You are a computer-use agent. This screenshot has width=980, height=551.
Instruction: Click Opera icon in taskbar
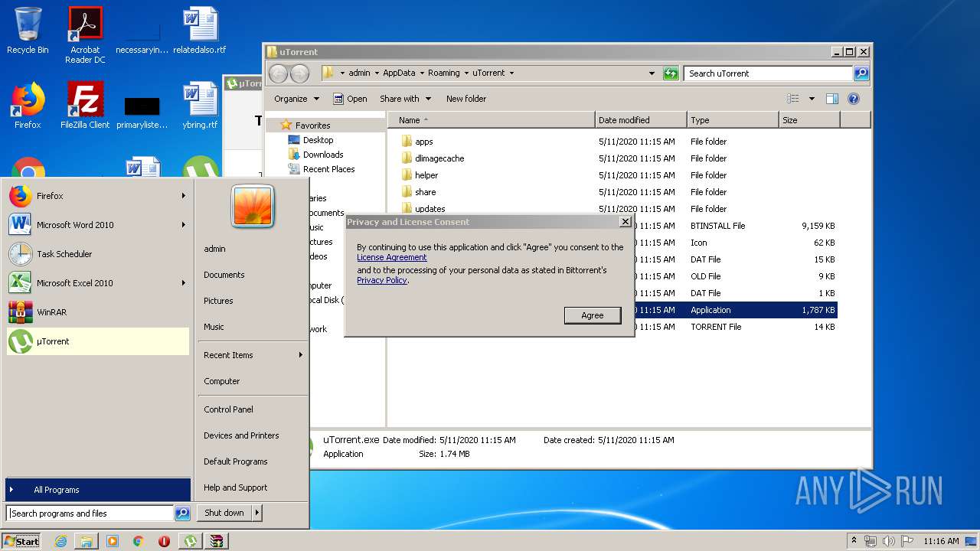point(164,541)
